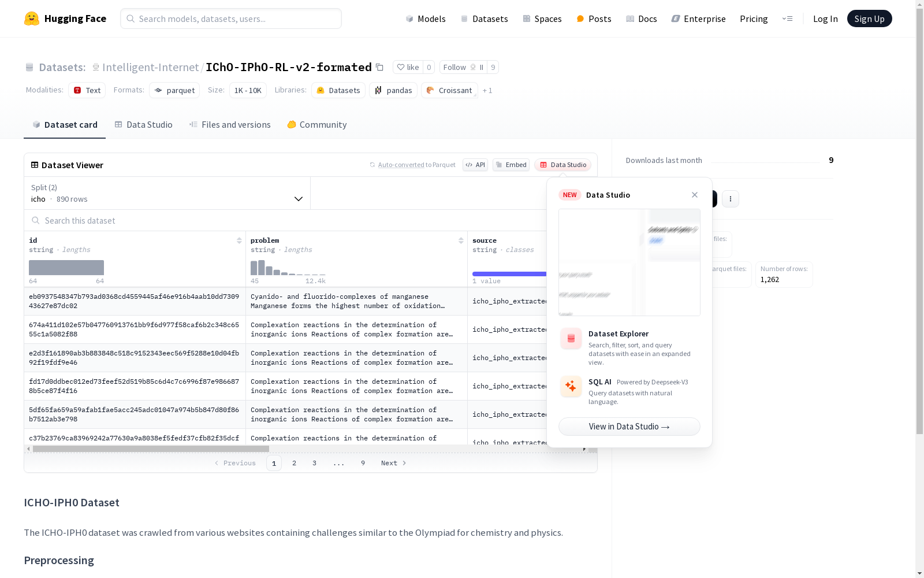Open Datasets in the top navigation
Screen dimensions: 924x578
(484, 18)
